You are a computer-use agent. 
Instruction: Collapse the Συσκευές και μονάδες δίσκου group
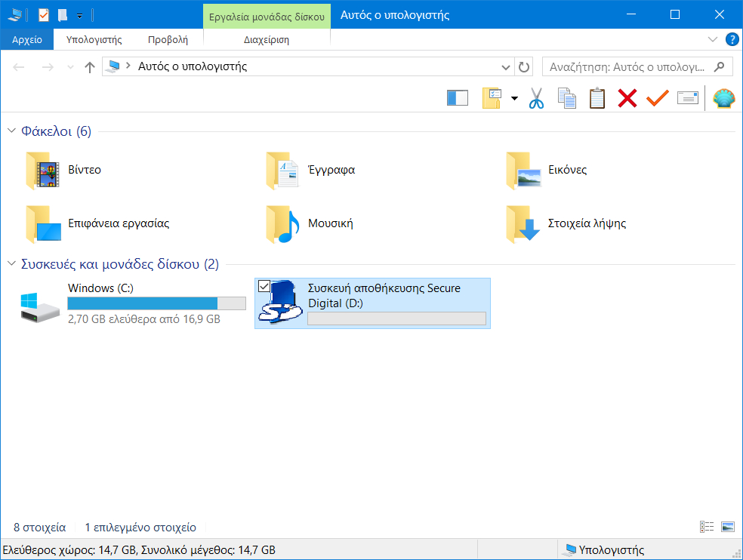tap(12, 263)
